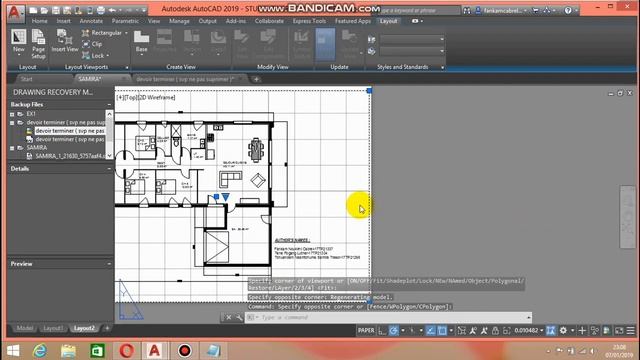Viewport: 640px width, 360px height.
Task: Click the Plot printer icon in quick access toolbar
Action: [x=100, y=10]
